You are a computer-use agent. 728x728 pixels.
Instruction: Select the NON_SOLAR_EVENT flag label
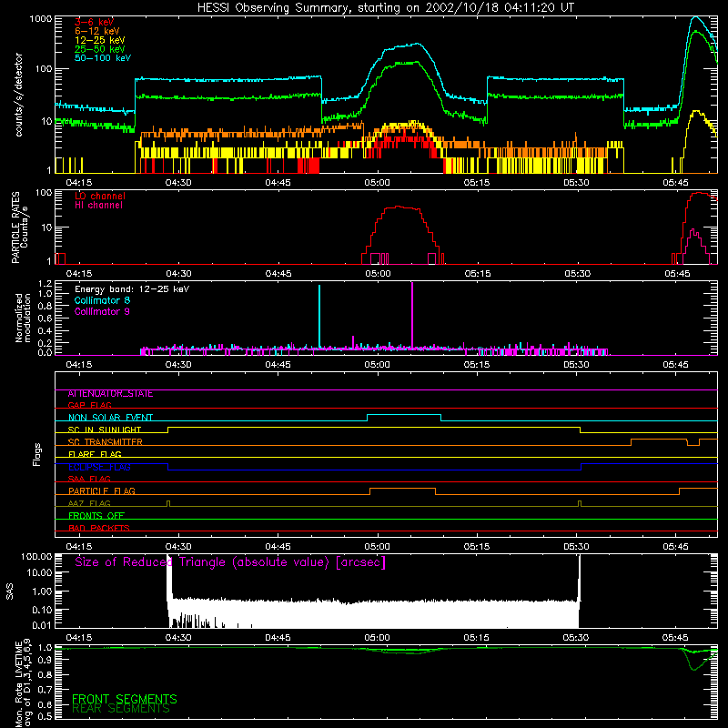pos(110,418)
